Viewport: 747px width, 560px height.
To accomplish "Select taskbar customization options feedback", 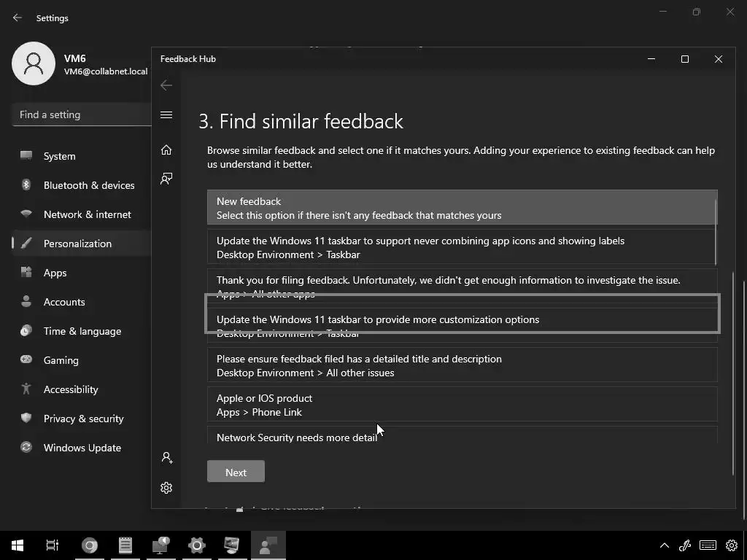I will [462, 326].
